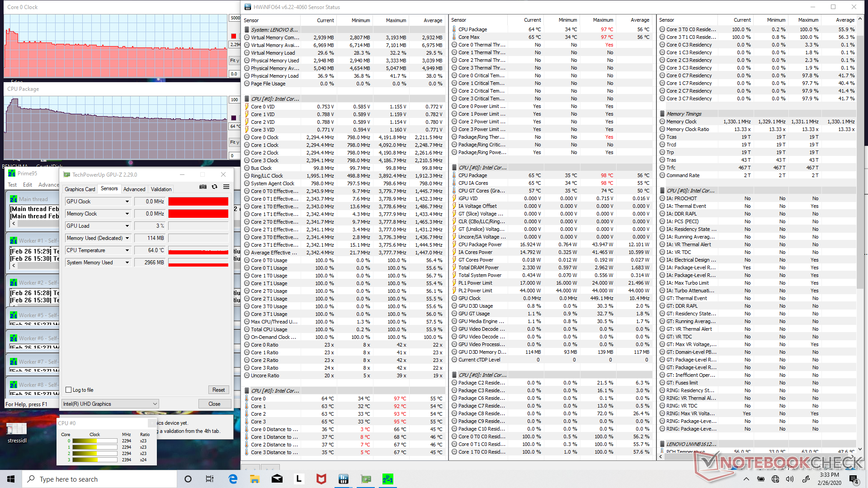Open the Validation tab in GPU-Z
The width and height of the screenshot is (868, 488).
(x=161, y=189)
